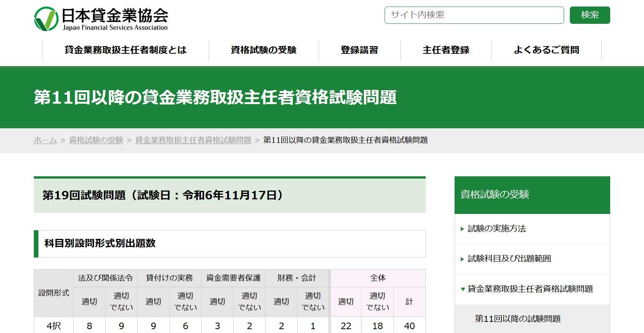Click the site search input field
Image resolution: width=644 pixels, height=333 pixels.
pos(474,15)
